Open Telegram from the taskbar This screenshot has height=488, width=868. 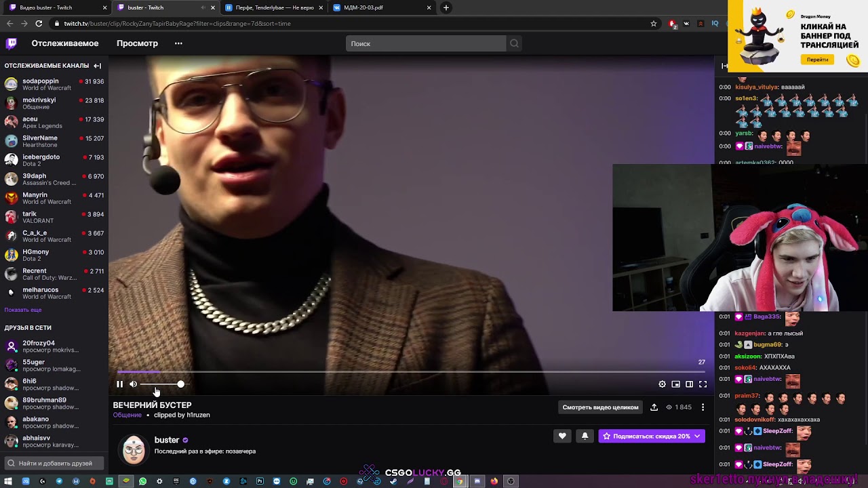59,481
